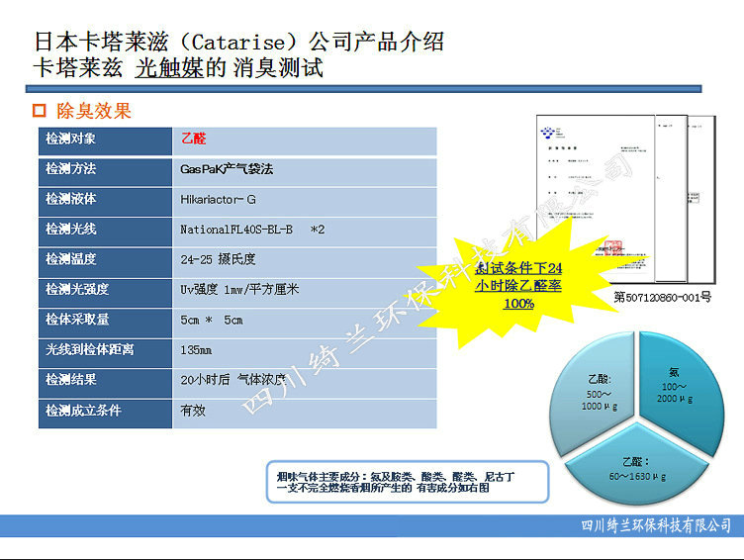Screen dimensions: 744x560
Task: Click the 24小时除乙醛率 100% link text
Action: pos(517,286)
